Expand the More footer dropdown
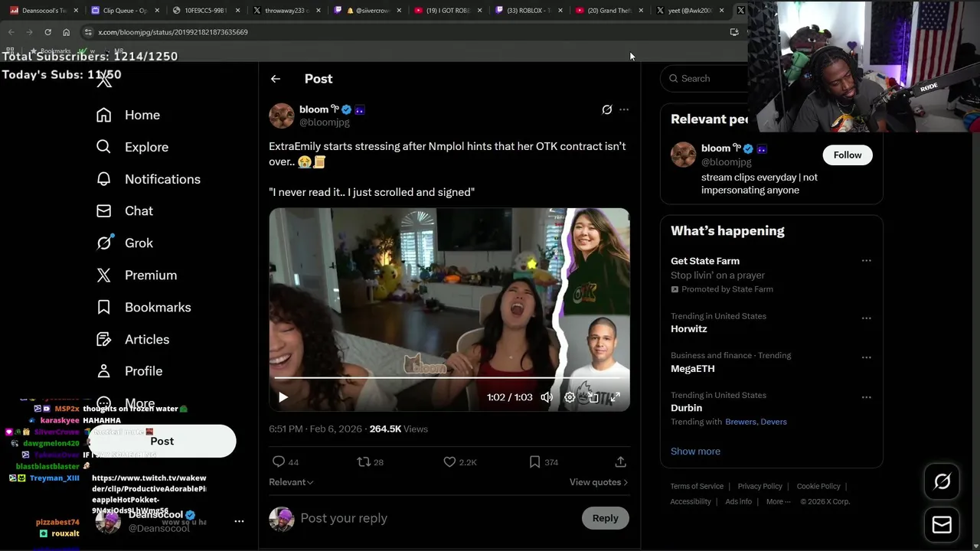The width and height of the screenshot is (980, 551). (x=778, y=502)
